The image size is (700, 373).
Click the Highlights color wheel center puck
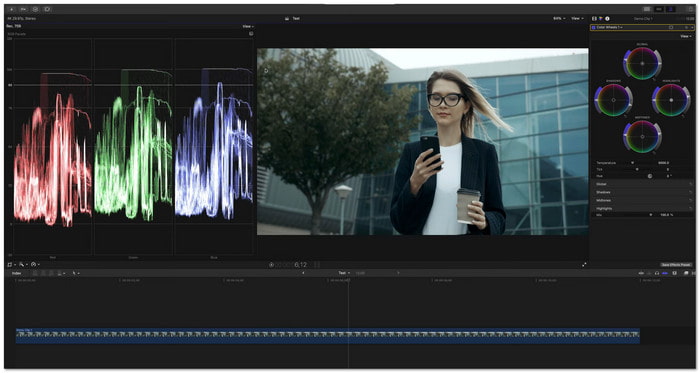[x=671, y=100]
